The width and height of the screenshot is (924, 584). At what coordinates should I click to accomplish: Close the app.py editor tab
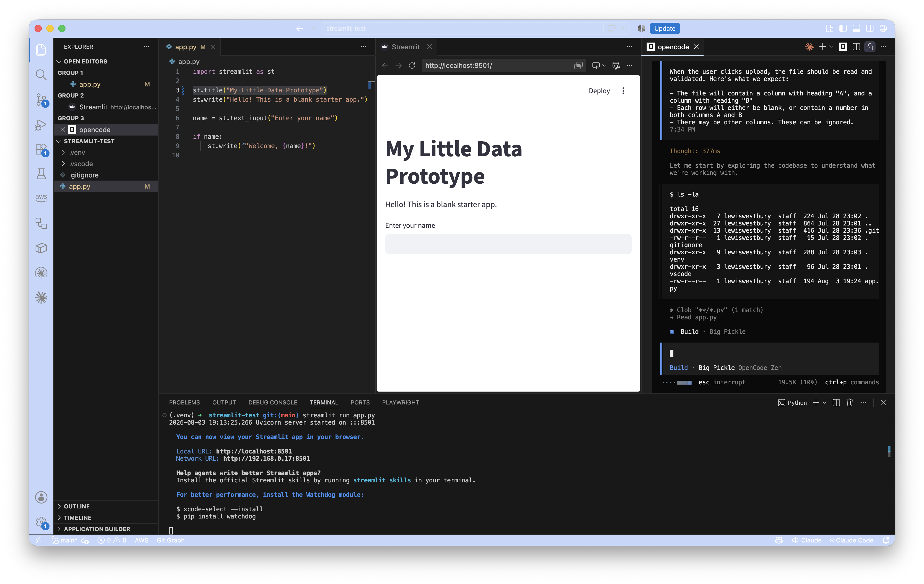[x=213, y=47]
